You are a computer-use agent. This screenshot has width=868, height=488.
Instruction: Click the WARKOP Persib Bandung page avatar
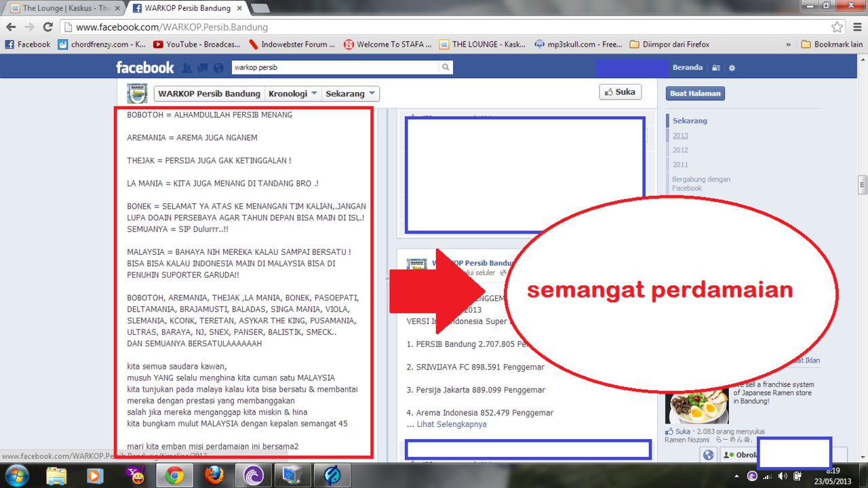click(137, 94)
